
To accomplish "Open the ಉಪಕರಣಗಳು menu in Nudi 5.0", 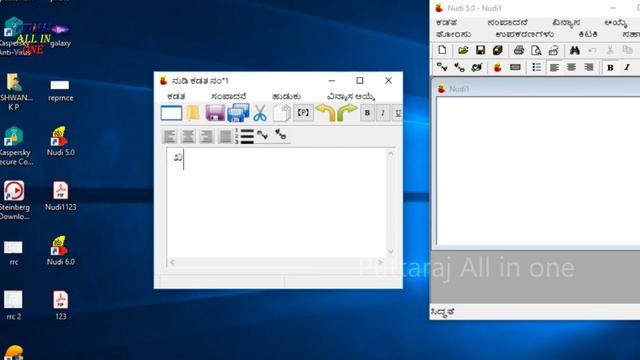I will point(524,34).
